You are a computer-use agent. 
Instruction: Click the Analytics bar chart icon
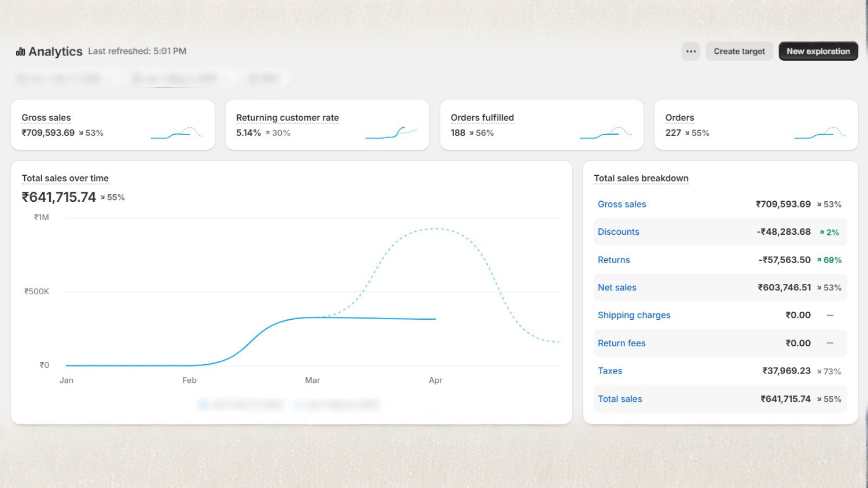click(21, 51)
